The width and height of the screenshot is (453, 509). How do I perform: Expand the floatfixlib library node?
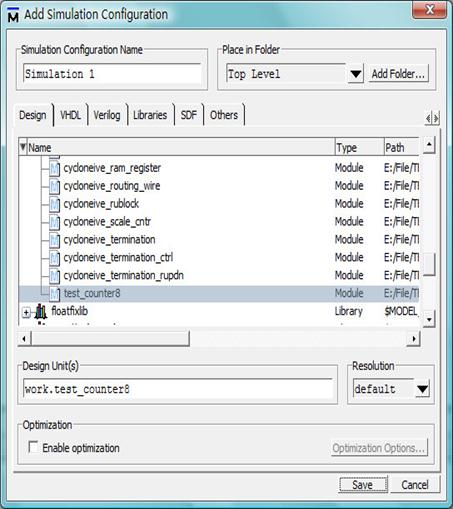coord(26,312)
